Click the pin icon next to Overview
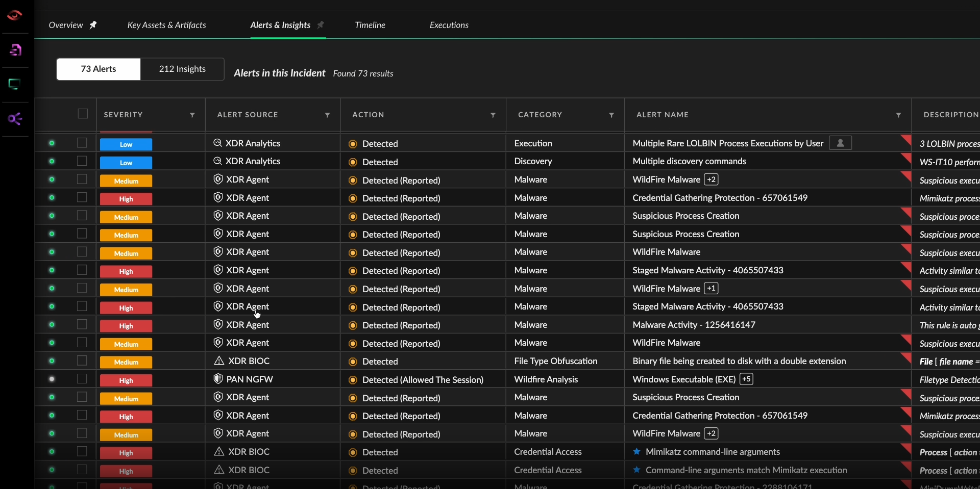The width and height of the screenshot is (980, 489). click(x=93, y=25)
